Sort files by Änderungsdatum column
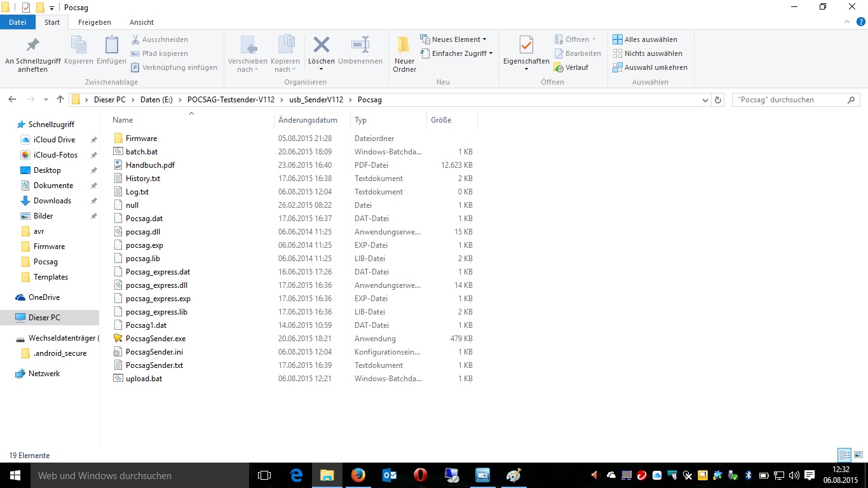868x488 pixels. [308, 120]
